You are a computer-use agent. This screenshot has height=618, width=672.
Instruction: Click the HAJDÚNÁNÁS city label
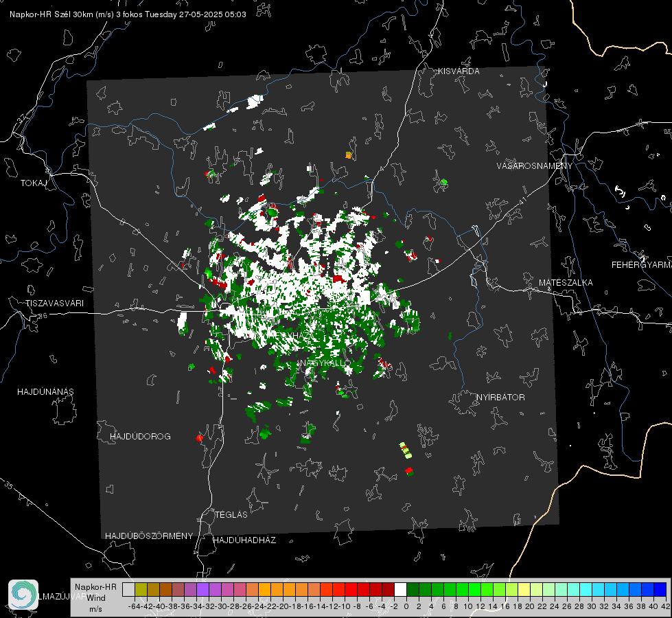click(x=45, y=392)
